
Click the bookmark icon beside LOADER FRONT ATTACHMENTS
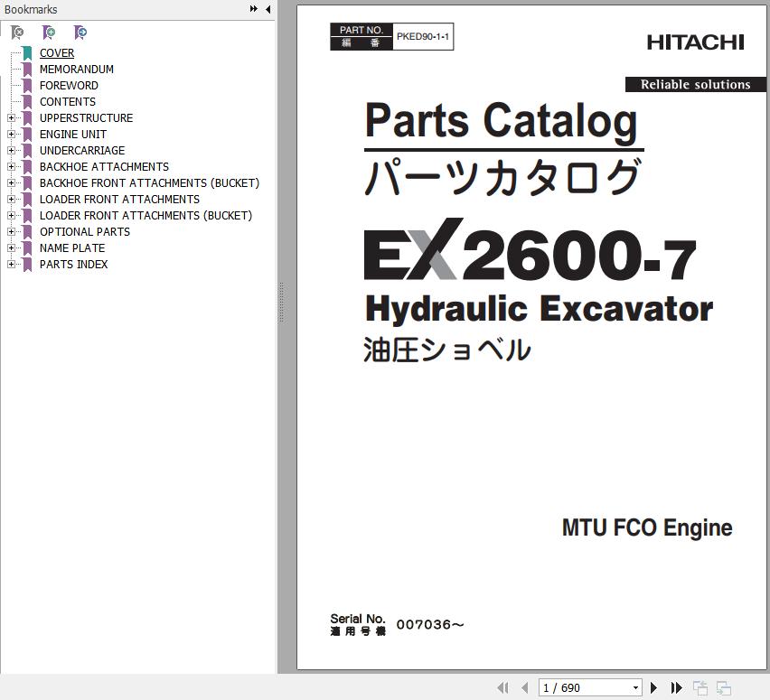(27, 200)
